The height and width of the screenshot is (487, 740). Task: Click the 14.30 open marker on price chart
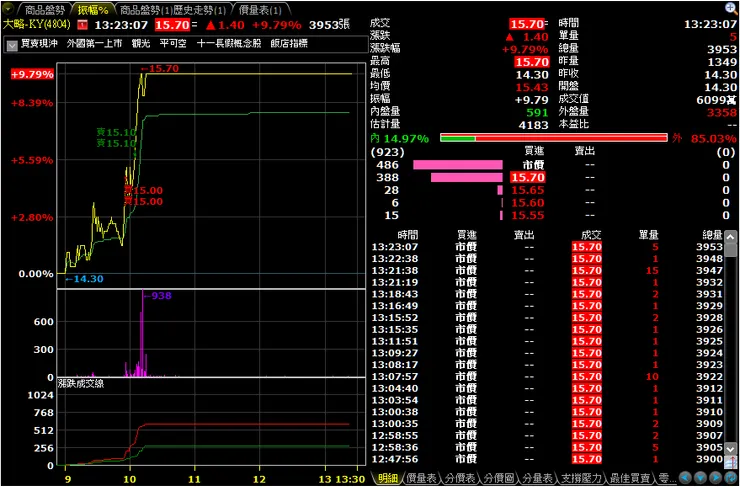[x=84, y=279]
